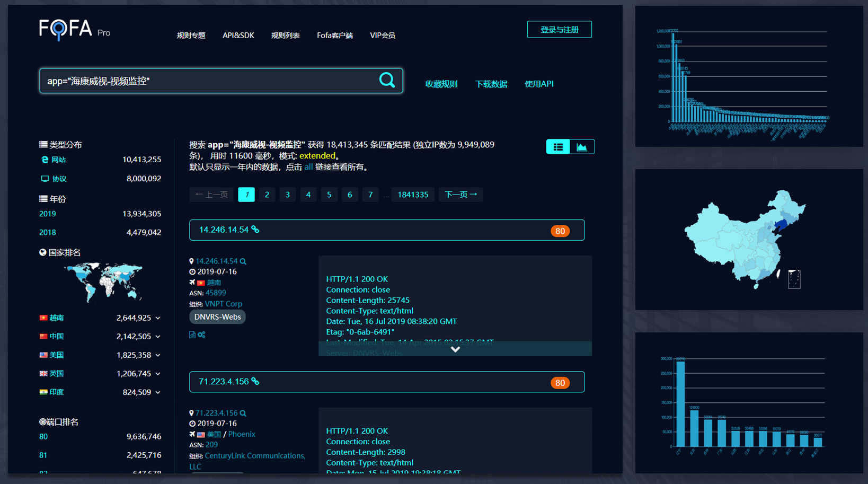The height and width of the screenshot is (484, 868).
Task: Switch to chart view icon
Action: 582,147
